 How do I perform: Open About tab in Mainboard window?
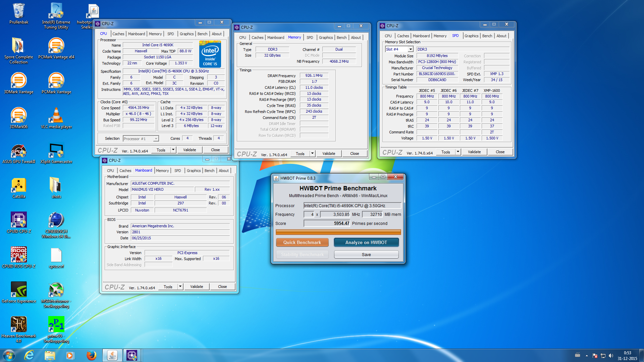click(224, 171)
